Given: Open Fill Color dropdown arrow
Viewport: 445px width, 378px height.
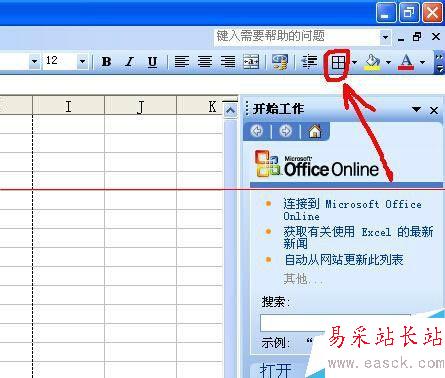Looking at the screenshot, I should 388,62.
